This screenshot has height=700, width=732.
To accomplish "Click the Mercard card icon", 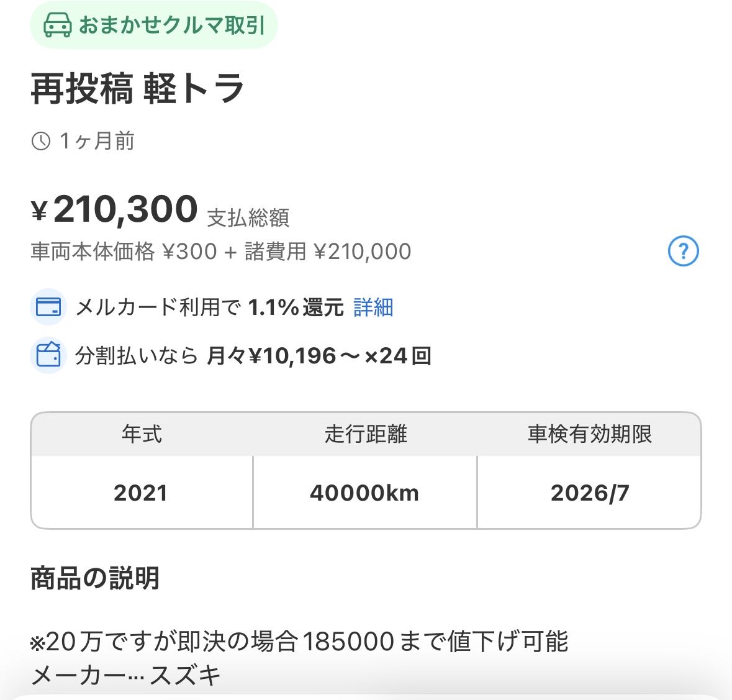I will [x=48, y=307].
